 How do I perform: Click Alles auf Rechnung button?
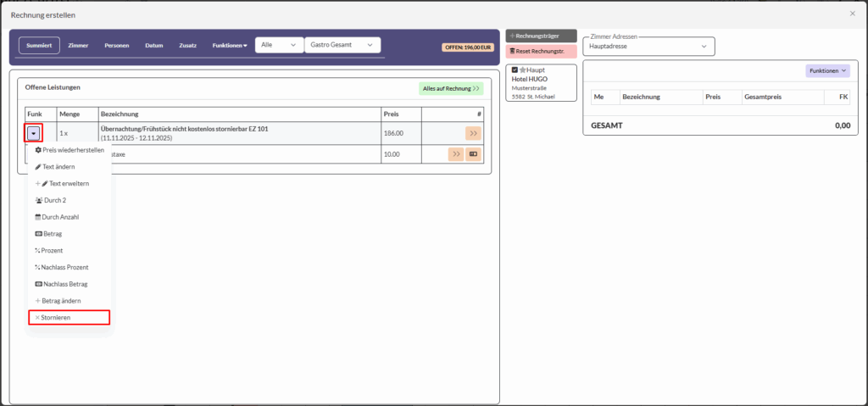click(x=451, y=89)
